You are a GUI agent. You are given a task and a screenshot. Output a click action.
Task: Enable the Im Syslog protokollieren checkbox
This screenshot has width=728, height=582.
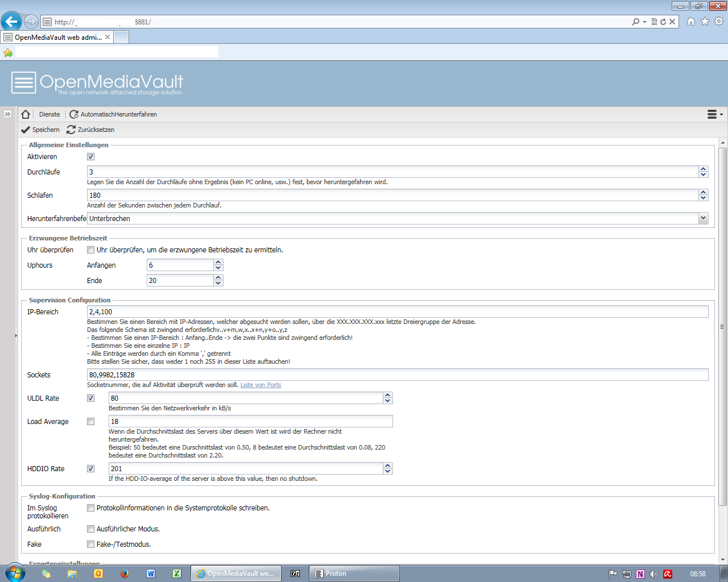90,508
